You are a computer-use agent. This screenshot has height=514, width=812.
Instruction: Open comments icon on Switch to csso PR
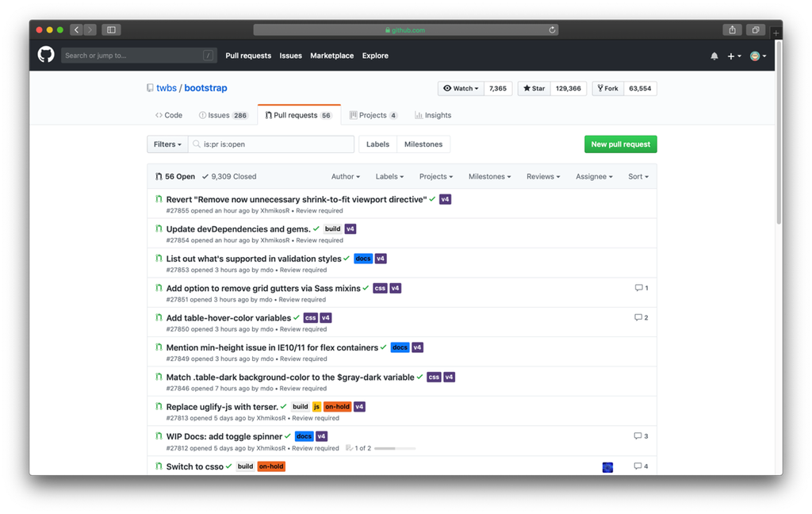[x=641, y=466]
